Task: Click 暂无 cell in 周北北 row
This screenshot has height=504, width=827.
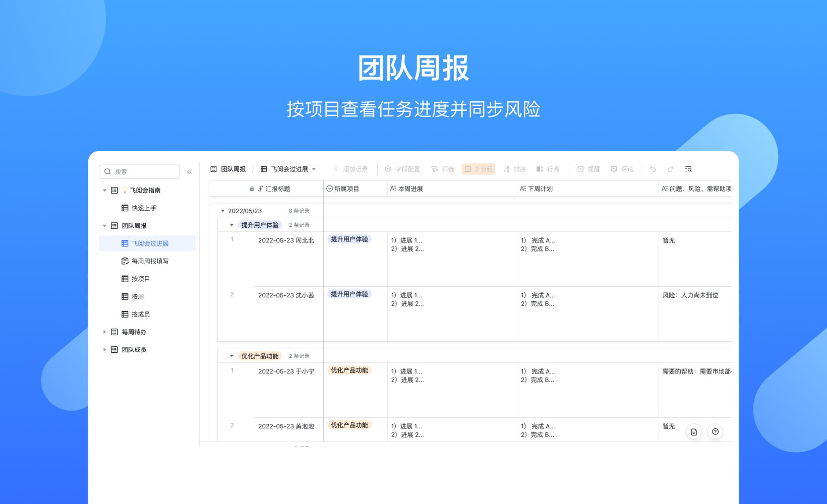Action: pos(695,259)
